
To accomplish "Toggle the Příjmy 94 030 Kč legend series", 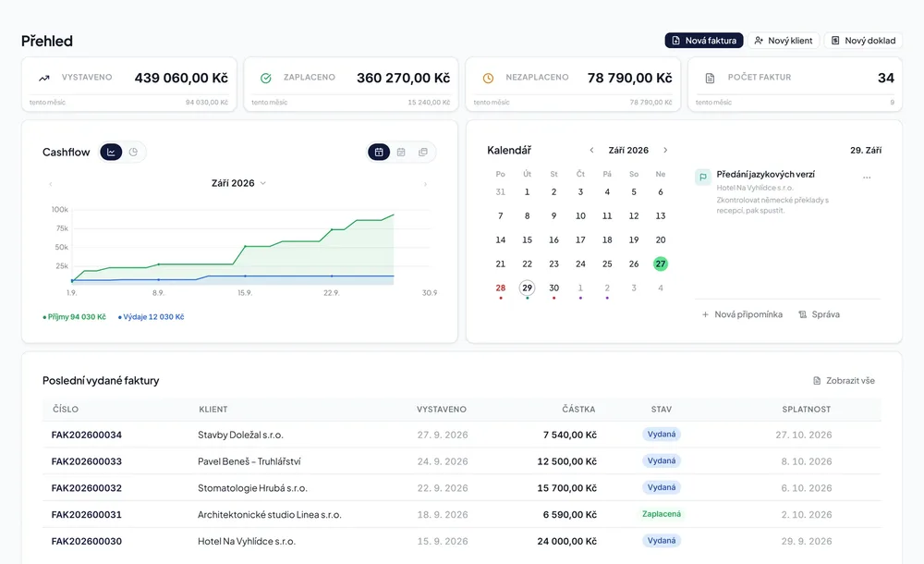I will point(74,317).
